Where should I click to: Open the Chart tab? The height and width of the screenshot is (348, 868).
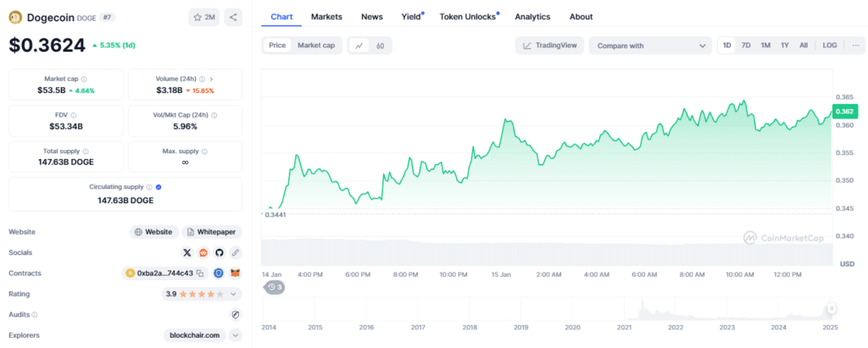[281, 17]
